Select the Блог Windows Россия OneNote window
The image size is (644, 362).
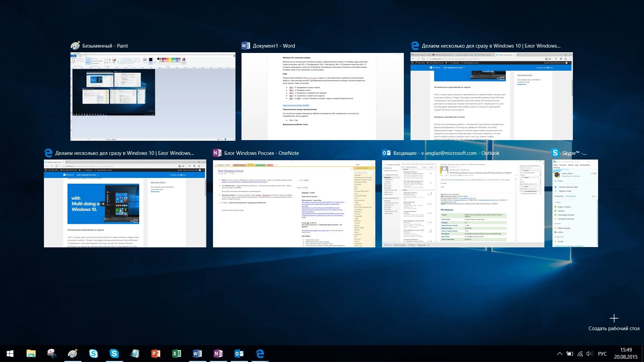(x=294, y=203)
